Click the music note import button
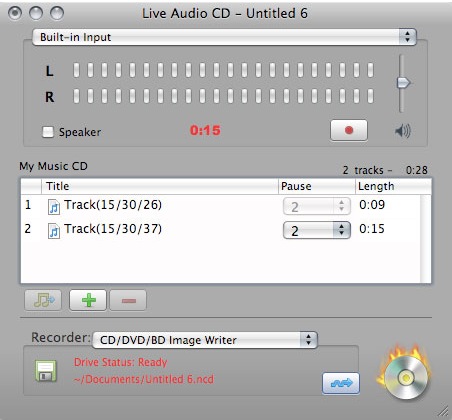This screenshot has width=452, height=420. pos(43,300)
